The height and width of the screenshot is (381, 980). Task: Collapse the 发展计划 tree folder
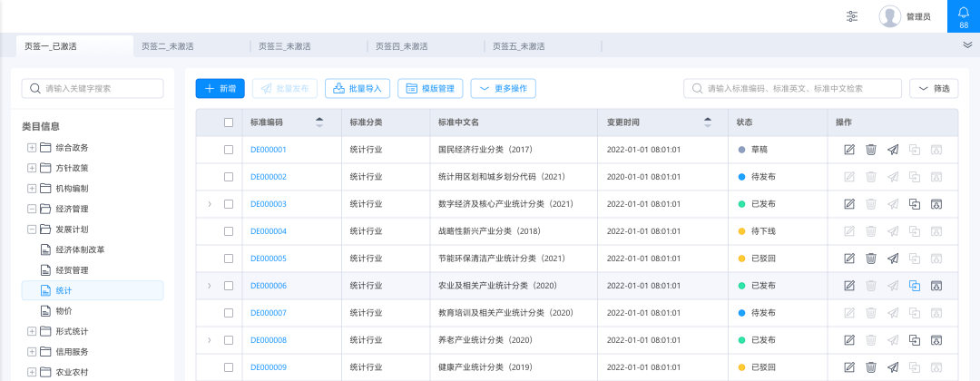coord(32,230)
